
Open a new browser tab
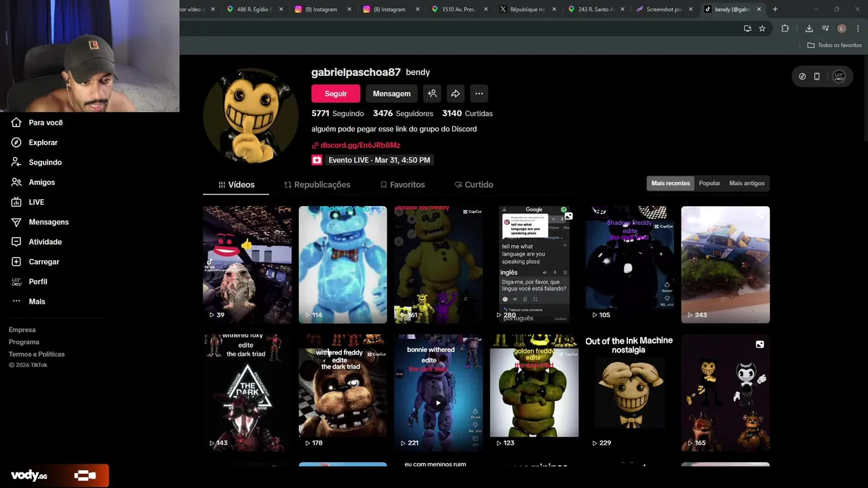tap(775, 9)
